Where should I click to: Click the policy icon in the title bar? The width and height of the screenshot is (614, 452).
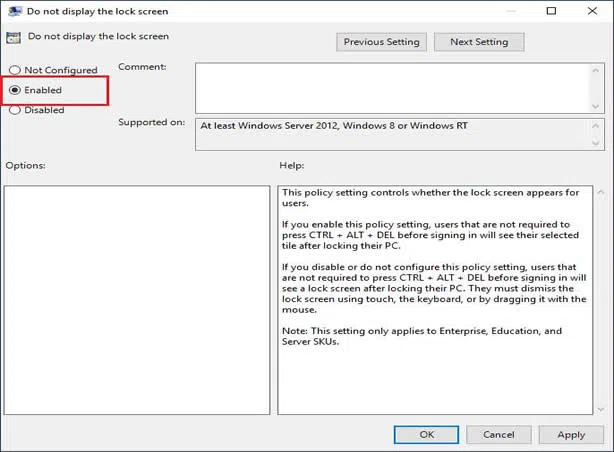(x=12, y=11)
